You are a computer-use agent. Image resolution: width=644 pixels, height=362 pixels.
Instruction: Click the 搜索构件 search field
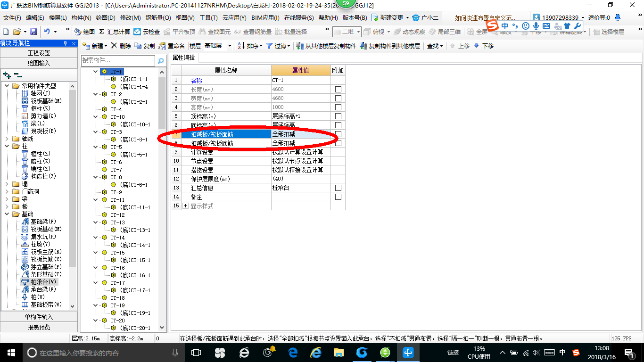tap(118, 60)
